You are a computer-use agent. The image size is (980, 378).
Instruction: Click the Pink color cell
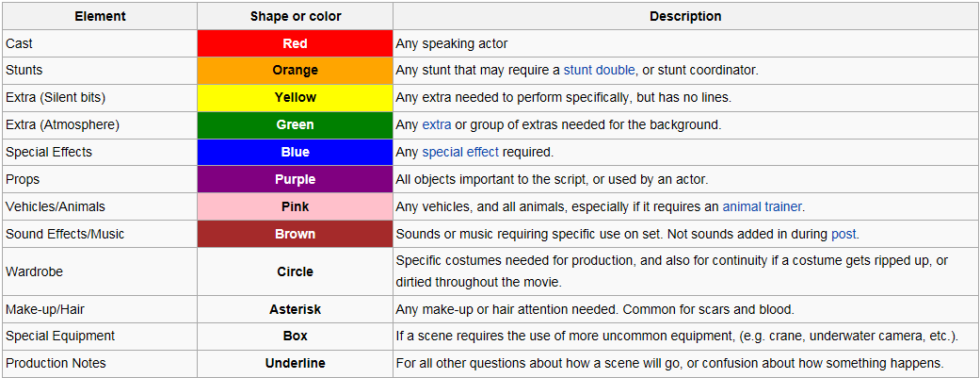(295, 207)
